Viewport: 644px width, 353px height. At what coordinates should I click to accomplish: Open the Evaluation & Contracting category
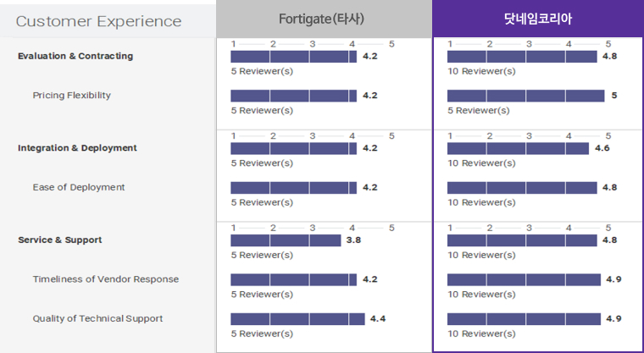click(x=75, y=56)
